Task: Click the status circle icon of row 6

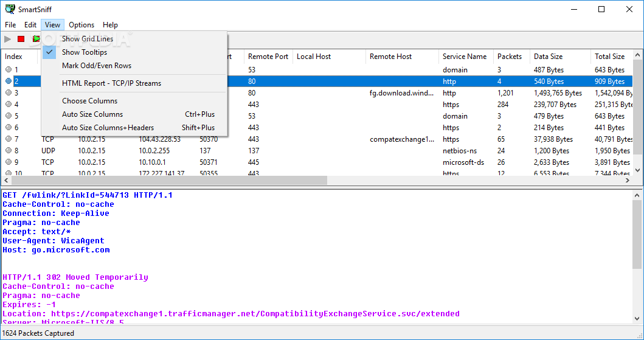Action: pos(9,127)
